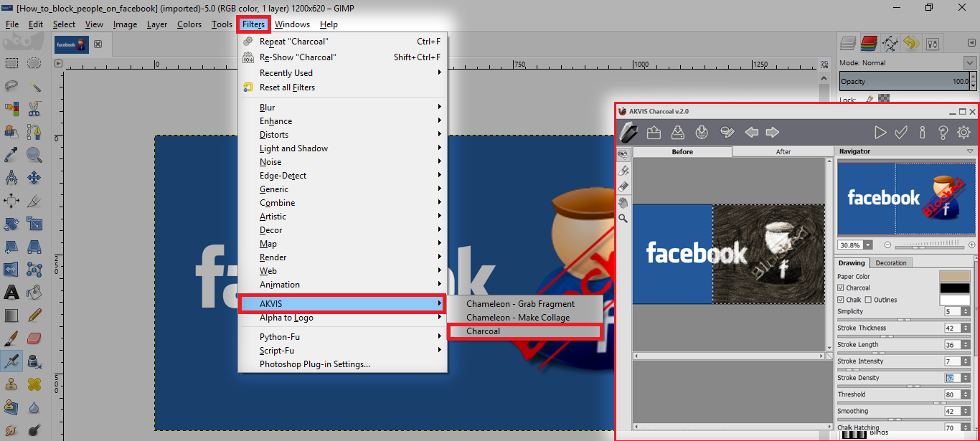The width and height of the screenshot is (980, 441).
Task: Select the Bucket Fill tool
Action: pyautogui.click(x=34, y=293)
